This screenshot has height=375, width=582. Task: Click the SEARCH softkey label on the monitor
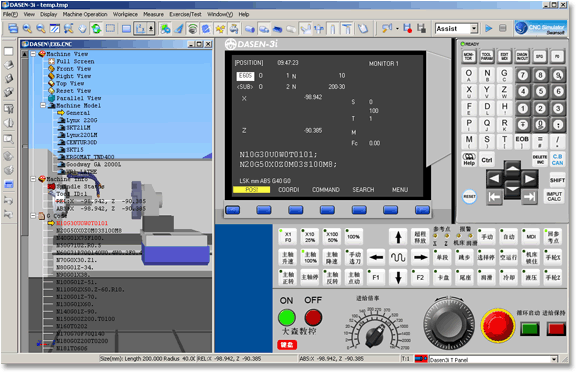point(363,190)
